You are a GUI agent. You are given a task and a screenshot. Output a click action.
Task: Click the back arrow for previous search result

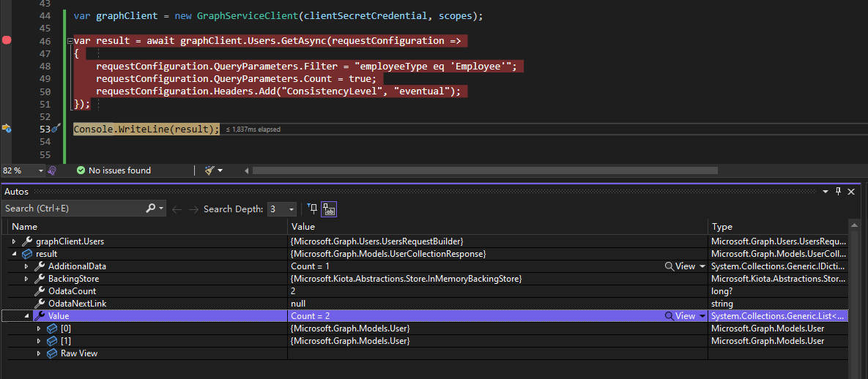click(177, 209)
